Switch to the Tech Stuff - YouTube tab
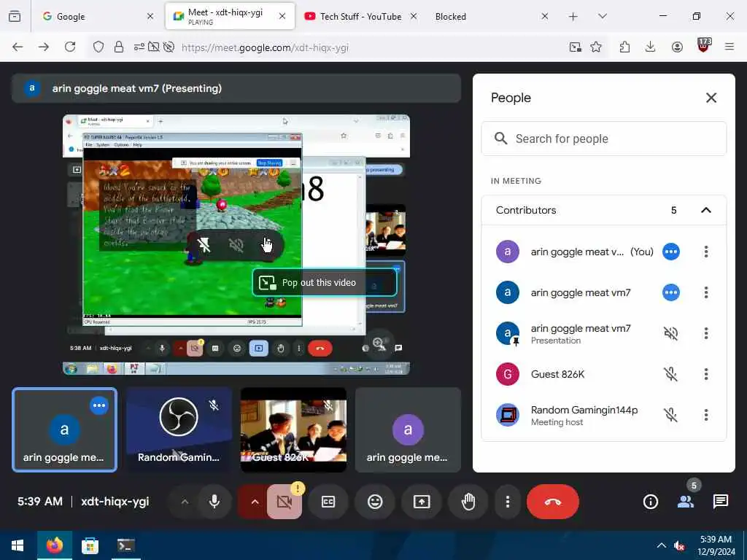Viewport: 747px width, 560px height. (361, 16)
